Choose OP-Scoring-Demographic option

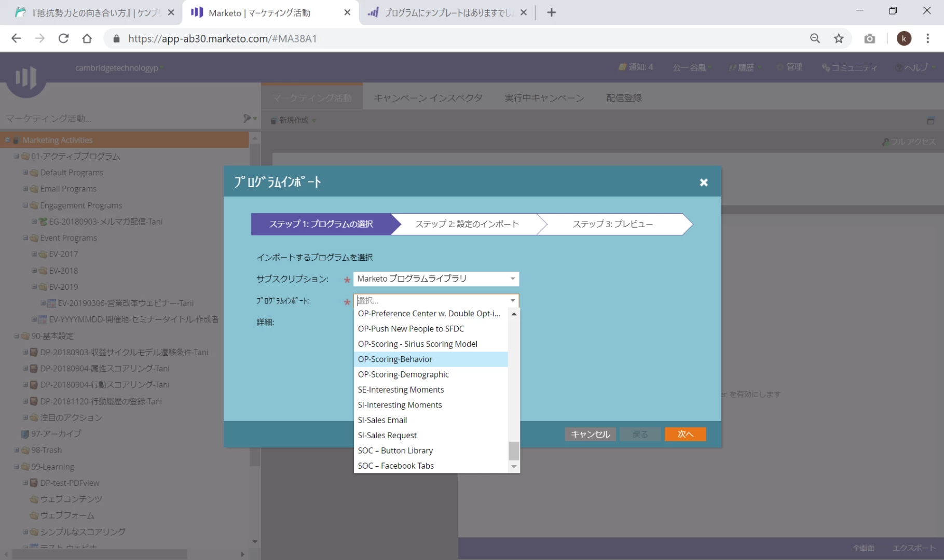[x=431, y=374]
